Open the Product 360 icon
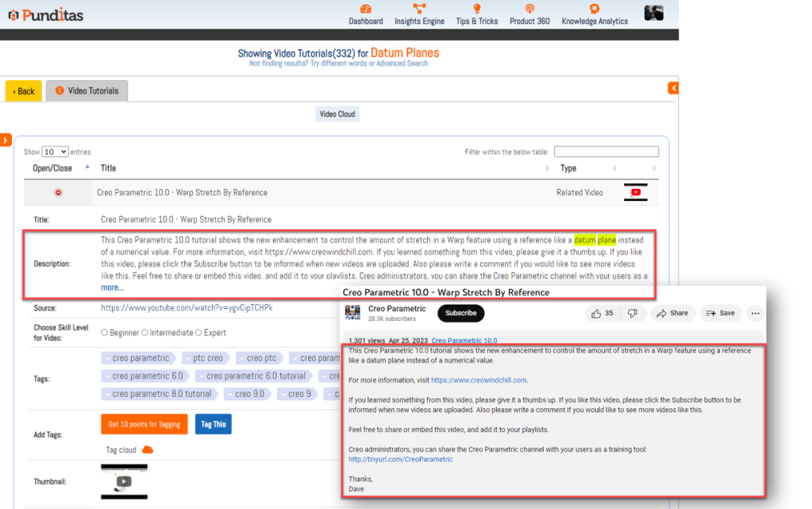Screen dimensions: 812x509 [529, 9]
